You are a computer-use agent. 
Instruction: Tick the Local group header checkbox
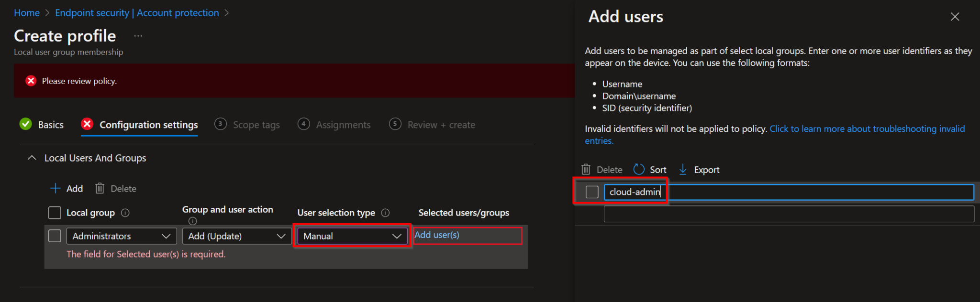pos(55,213)
